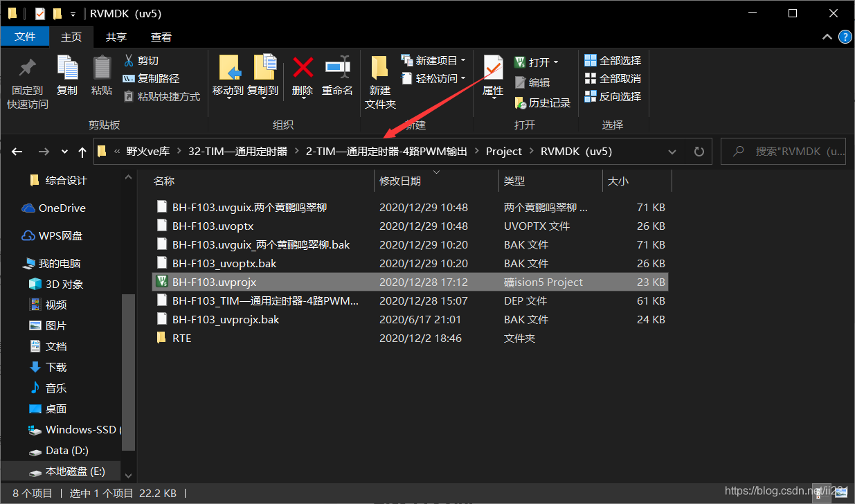Click Copy path (复制路径)
The image size is (855, 504).
[x=151, y=79]
